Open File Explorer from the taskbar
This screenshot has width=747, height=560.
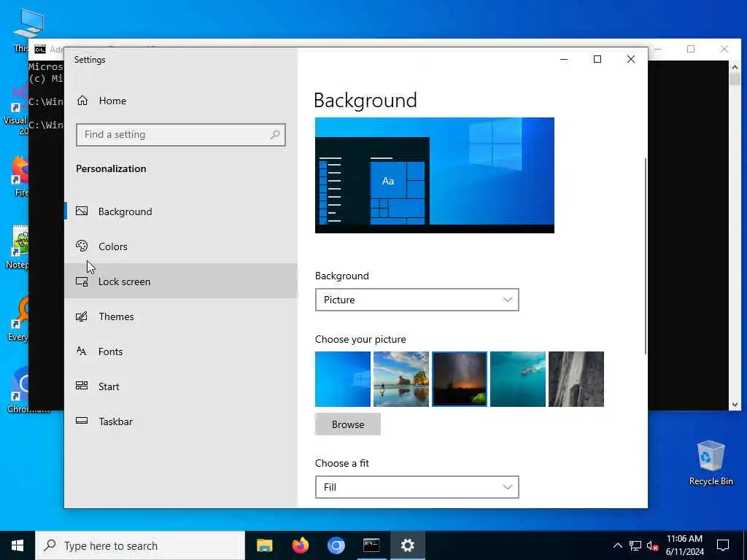point(264,545)
